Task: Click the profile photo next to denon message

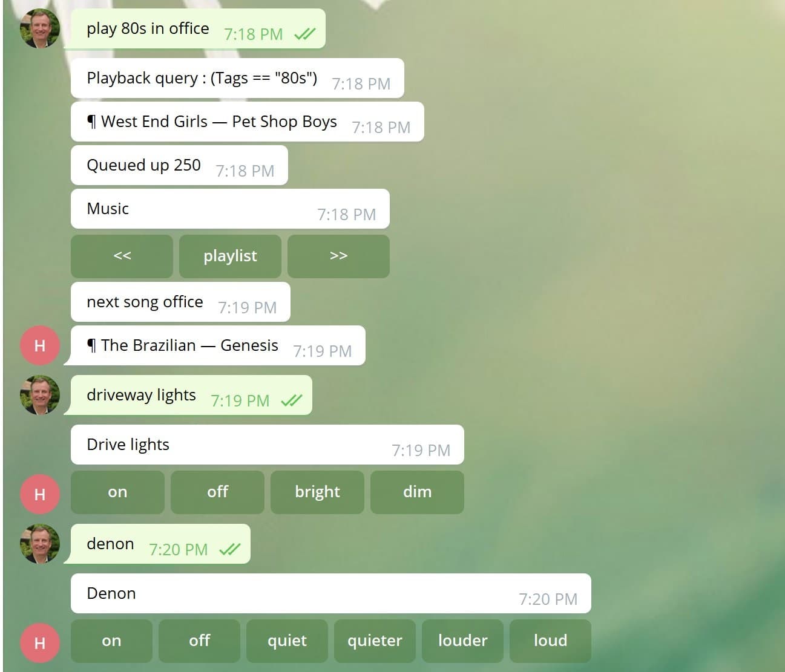Action: coord(40,544)
